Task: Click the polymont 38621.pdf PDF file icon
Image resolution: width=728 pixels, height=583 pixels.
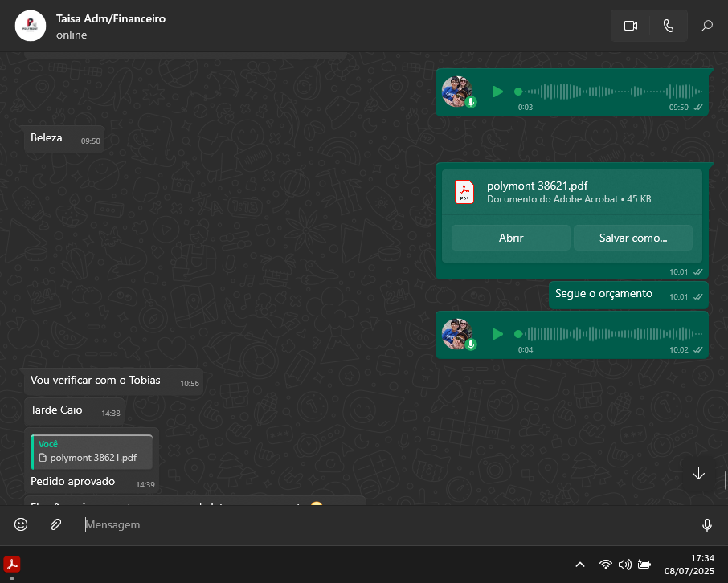Action: pos(464,192)
